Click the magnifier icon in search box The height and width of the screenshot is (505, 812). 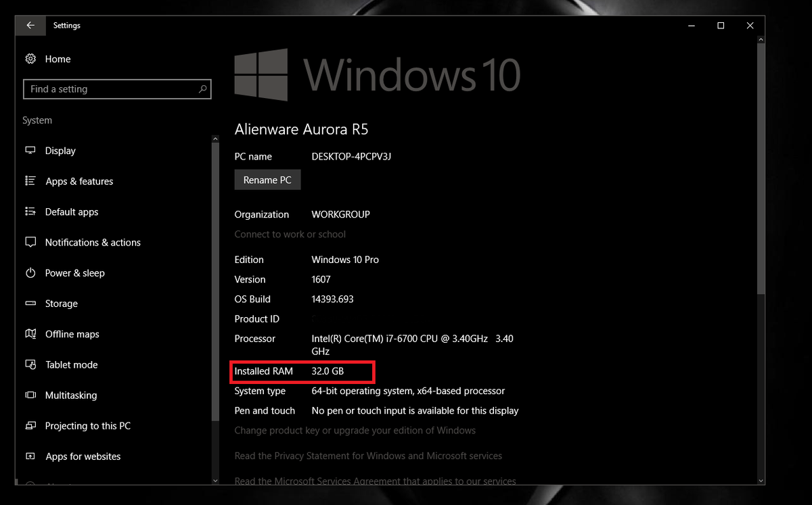point(202,89)
